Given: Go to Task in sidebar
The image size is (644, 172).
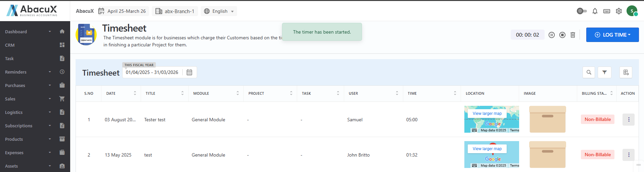Looking at the screenshot, I should click(x=9, y=58).
